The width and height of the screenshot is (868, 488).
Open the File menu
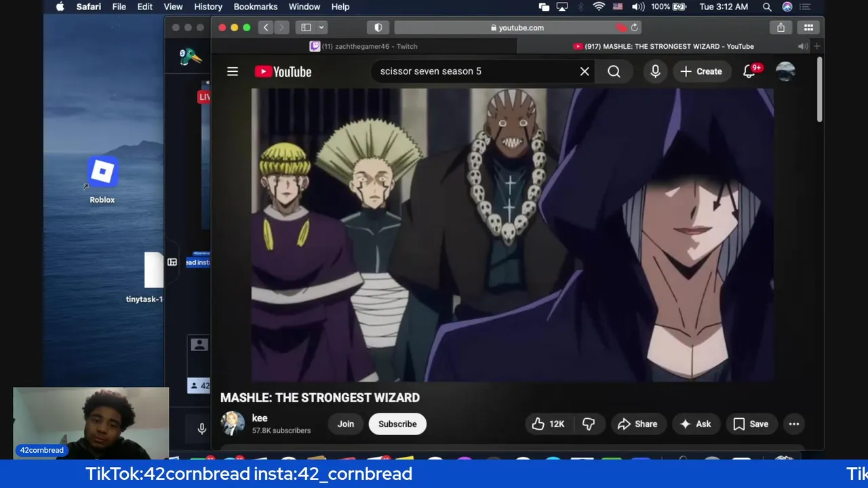coord(119,7)
